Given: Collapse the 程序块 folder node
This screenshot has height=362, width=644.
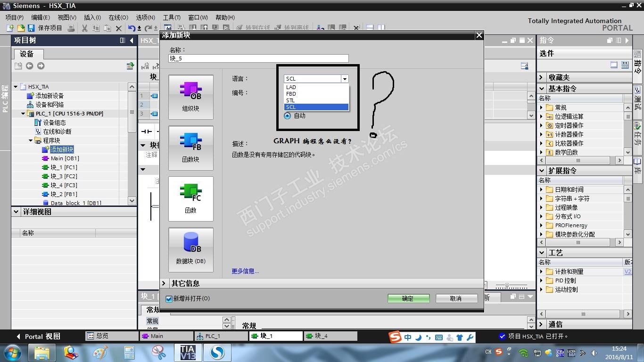Looking at the screenshot, I should (x=31, y=140).
